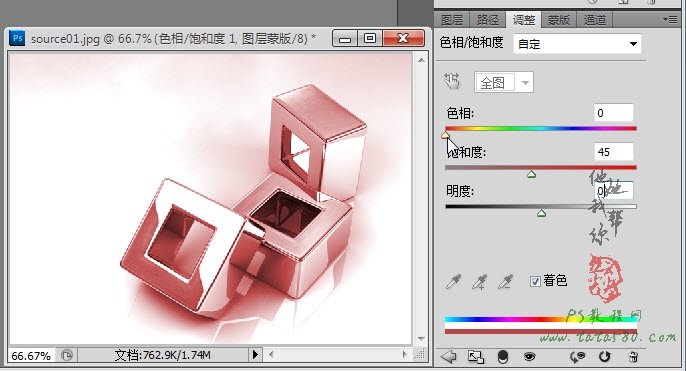Click the 明度 lightness slider handle

(x=541, y=213)
